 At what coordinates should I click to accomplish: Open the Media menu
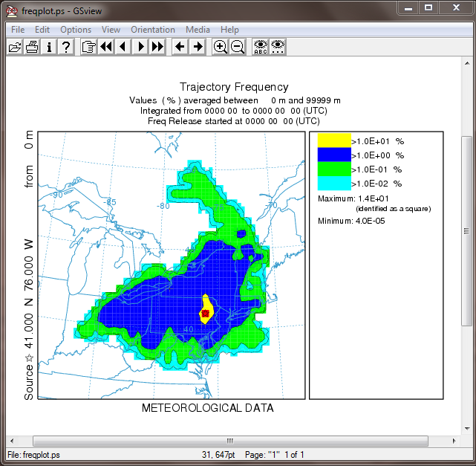click(198, 30)
